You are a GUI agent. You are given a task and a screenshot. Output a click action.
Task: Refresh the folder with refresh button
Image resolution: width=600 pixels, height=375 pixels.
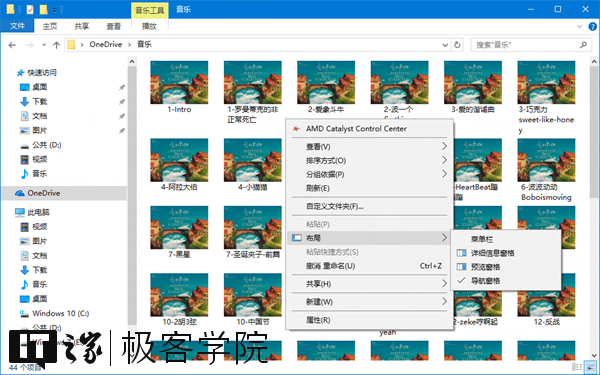point(457,45)
